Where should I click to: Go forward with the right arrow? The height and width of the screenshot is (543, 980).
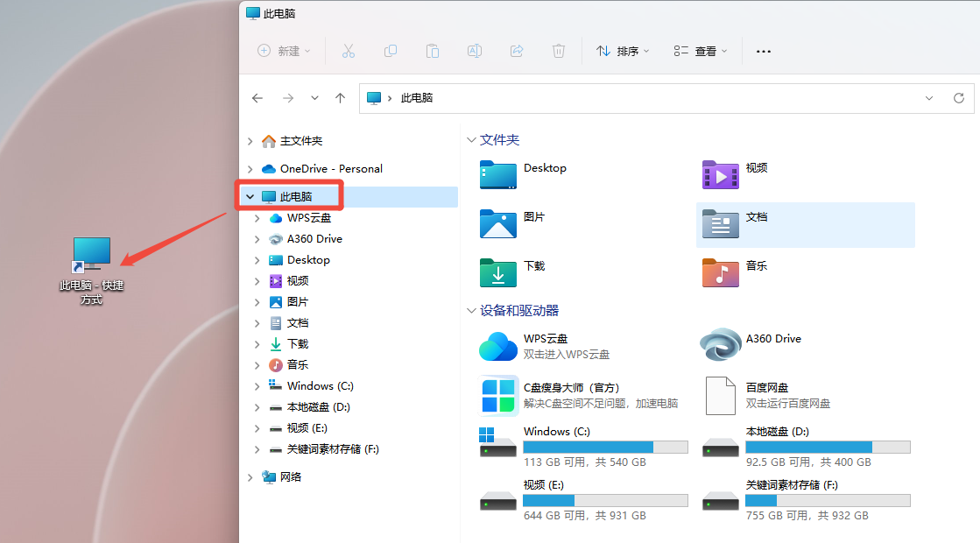click(287, 98)
